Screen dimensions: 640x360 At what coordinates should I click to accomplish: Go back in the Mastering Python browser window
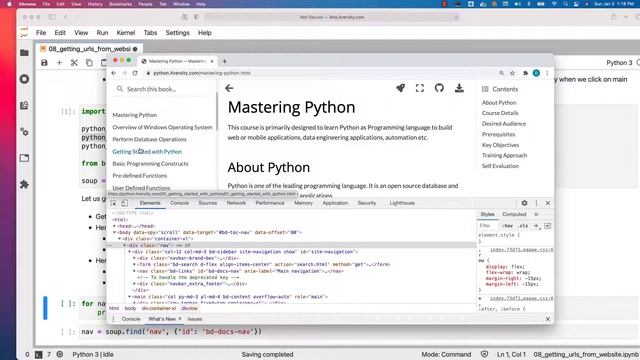pos(114,73)
